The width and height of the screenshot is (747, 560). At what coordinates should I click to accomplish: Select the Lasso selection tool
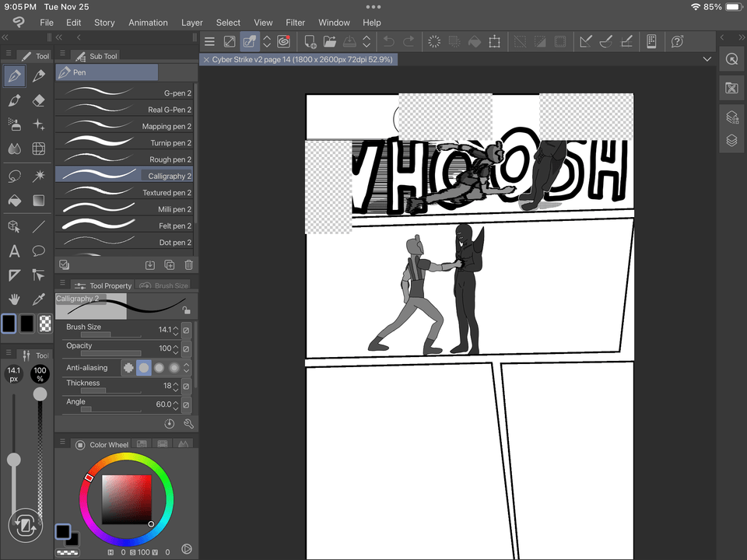(x=14, y=176)
